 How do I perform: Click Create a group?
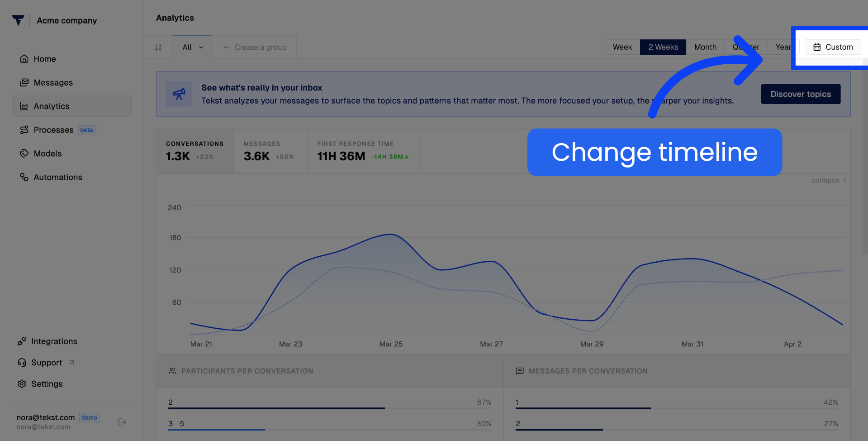(255, 47)
